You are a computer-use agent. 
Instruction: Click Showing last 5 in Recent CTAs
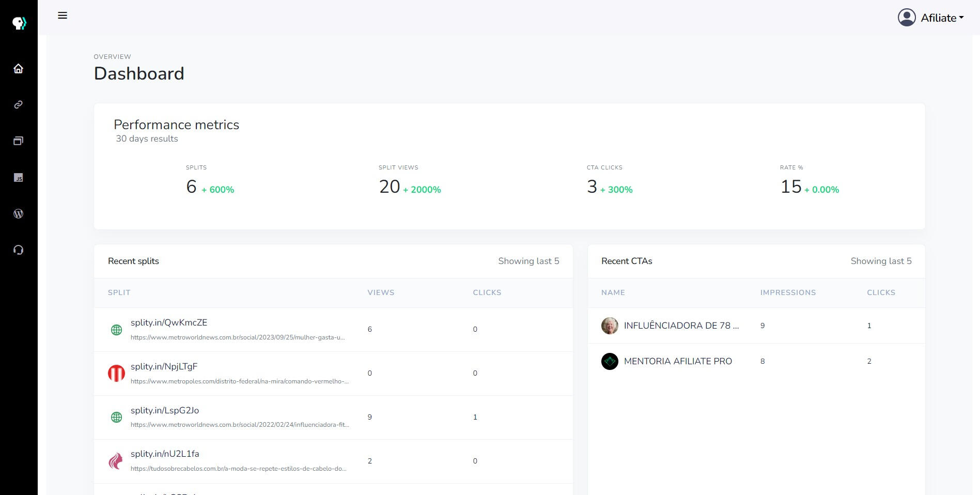click(x=881, y=261)
